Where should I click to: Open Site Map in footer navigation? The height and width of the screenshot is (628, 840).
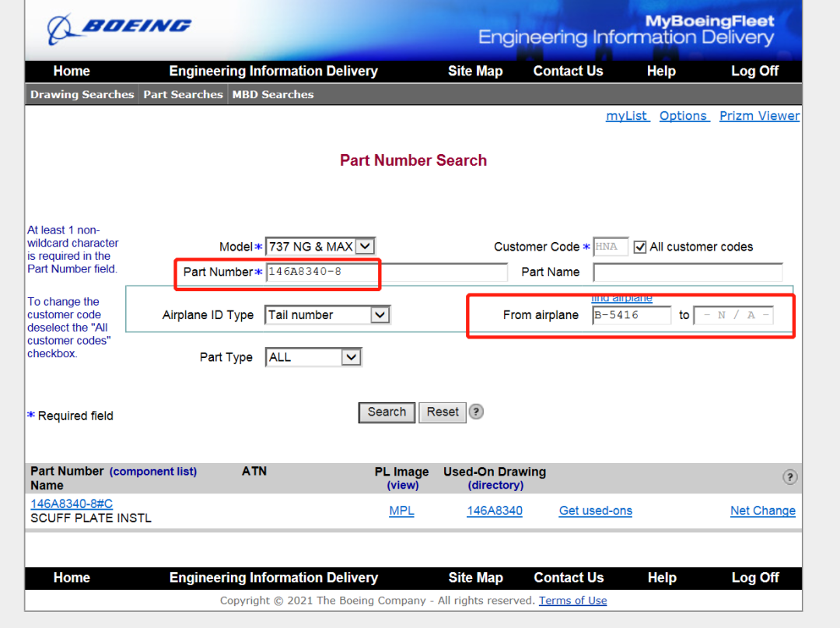point(476,577)
